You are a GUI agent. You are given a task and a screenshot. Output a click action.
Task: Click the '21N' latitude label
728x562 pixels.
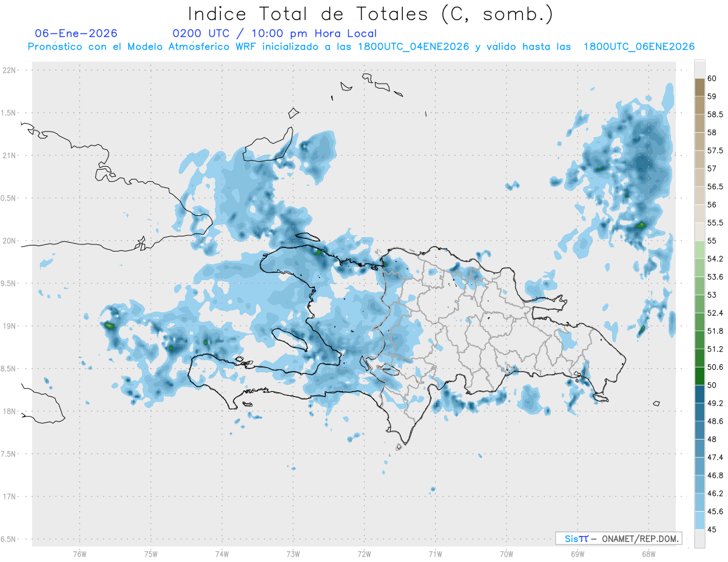[10, 155]
